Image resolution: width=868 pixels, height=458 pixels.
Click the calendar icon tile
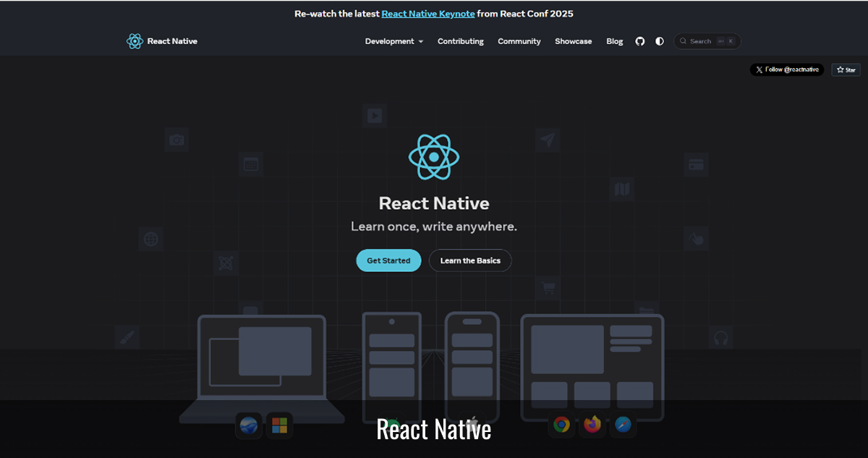(x=250, y=164)
